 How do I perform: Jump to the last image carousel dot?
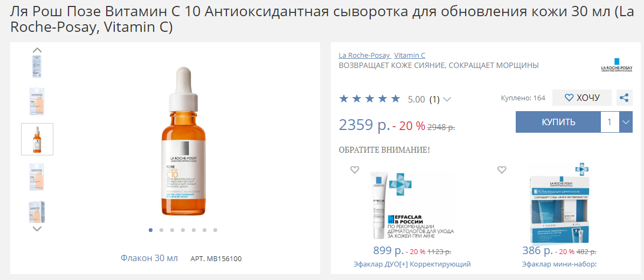[215, 230]
